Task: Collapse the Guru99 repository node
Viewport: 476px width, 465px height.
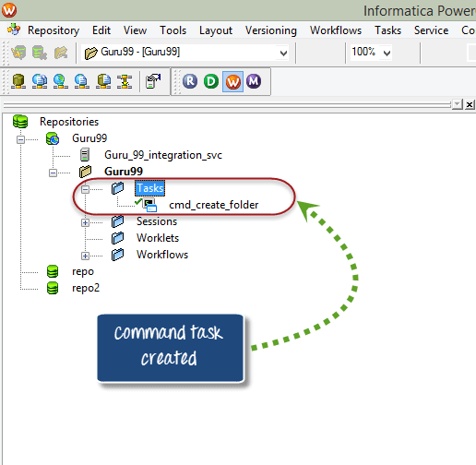Action: click(x=20, y=140)
